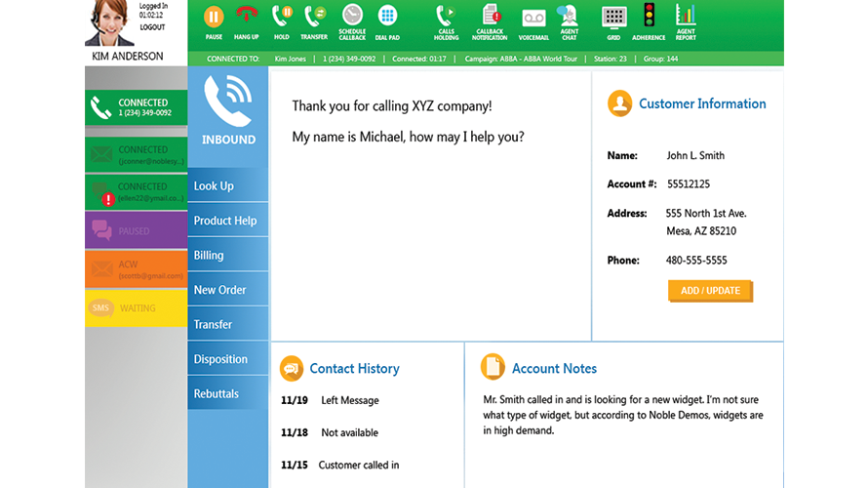Click the Connected: 01:17 timer
The image size is (868, 488).
coord(419,59)
